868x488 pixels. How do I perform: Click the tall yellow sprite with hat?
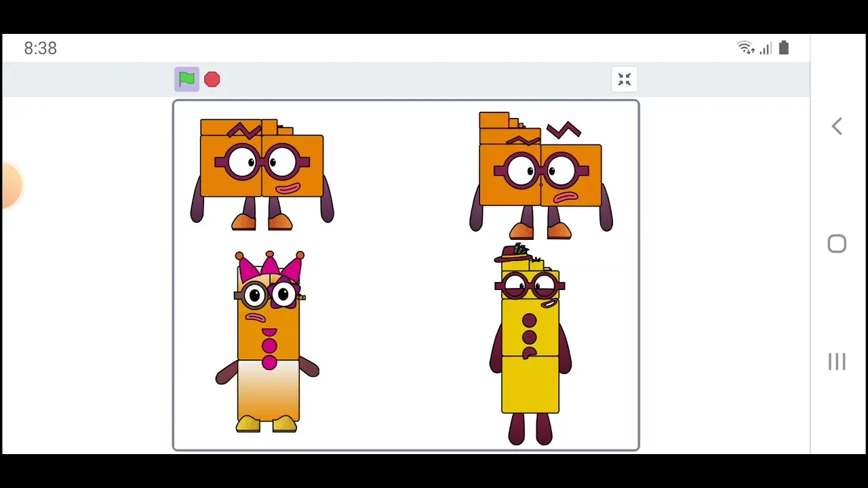pos(530,344)
